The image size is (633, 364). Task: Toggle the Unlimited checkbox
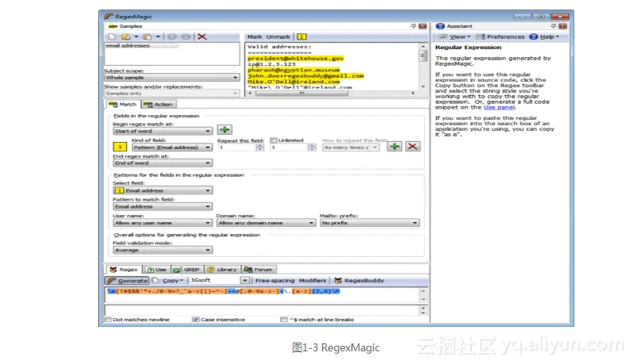pos(274,140)
